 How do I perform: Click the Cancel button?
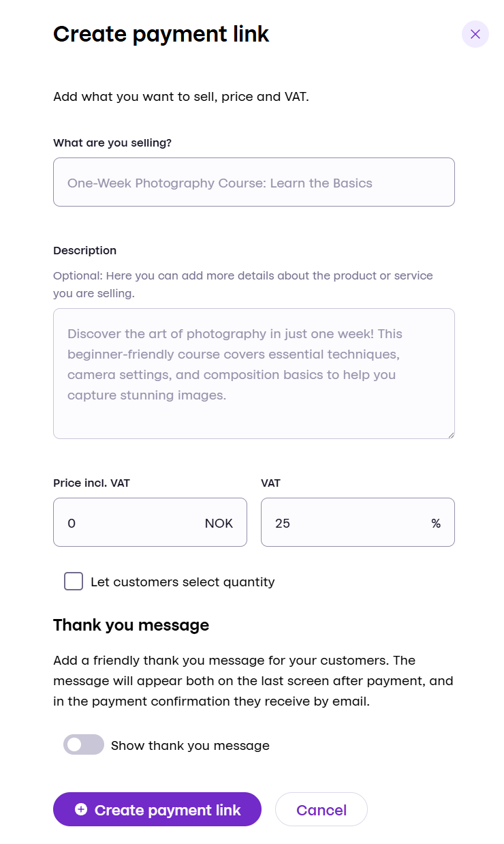click(x=321, y=809)
